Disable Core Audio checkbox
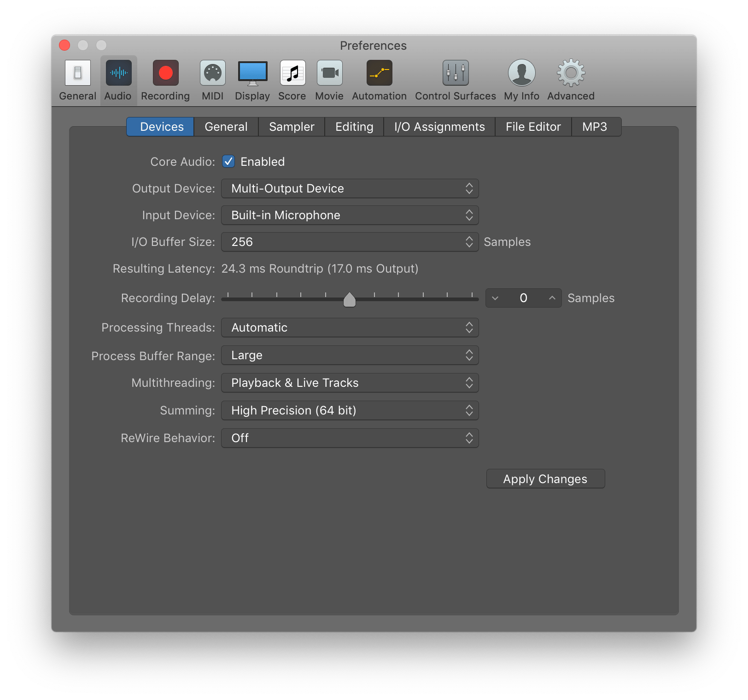 [x=228, y=161]
